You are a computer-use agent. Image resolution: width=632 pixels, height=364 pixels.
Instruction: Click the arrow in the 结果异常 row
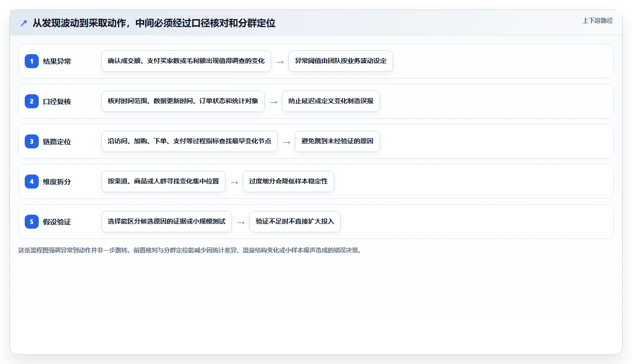280,62
